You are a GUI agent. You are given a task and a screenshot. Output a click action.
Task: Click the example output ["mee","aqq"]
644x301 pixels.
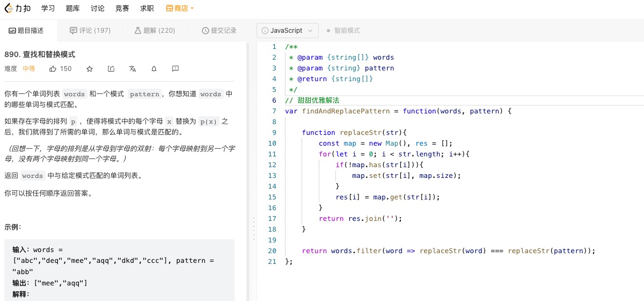[x=61, y=283]
